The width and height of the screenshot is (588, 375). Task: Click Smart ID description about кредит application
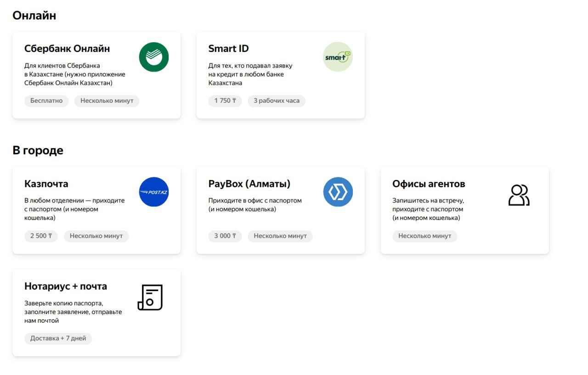pos(250,74)
